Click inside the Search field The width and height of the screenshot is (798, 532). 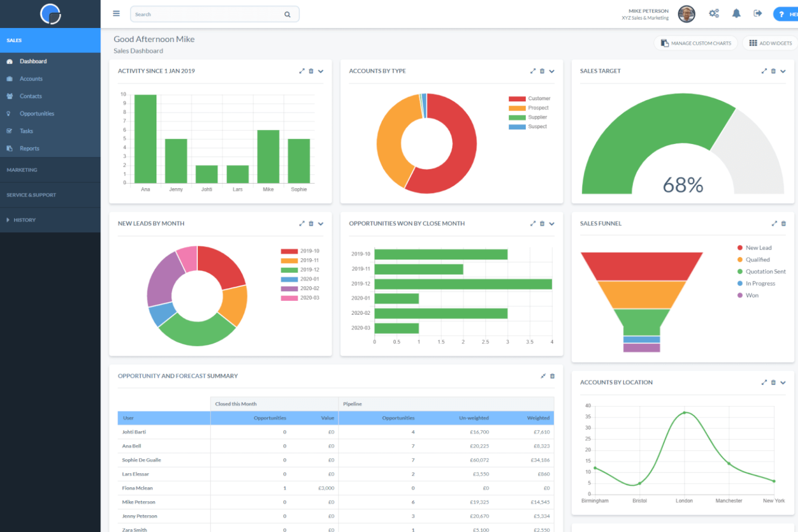210,14
